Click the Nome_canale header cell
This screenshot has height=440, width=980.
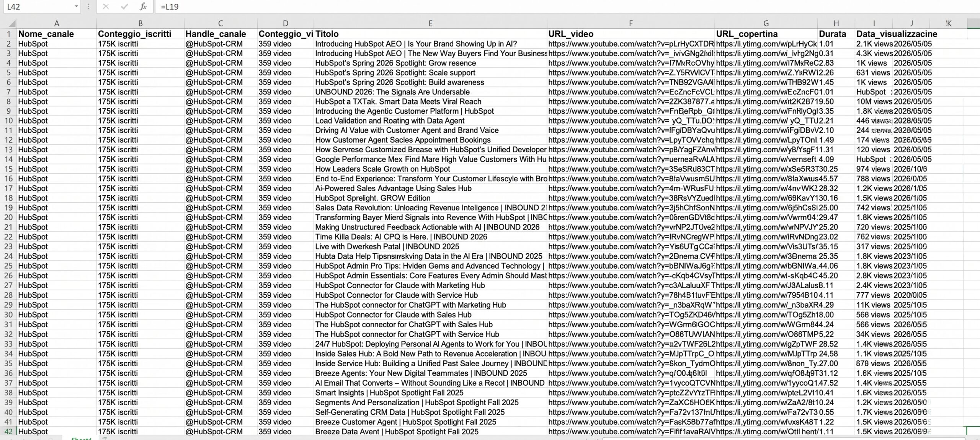click(57, 34)
